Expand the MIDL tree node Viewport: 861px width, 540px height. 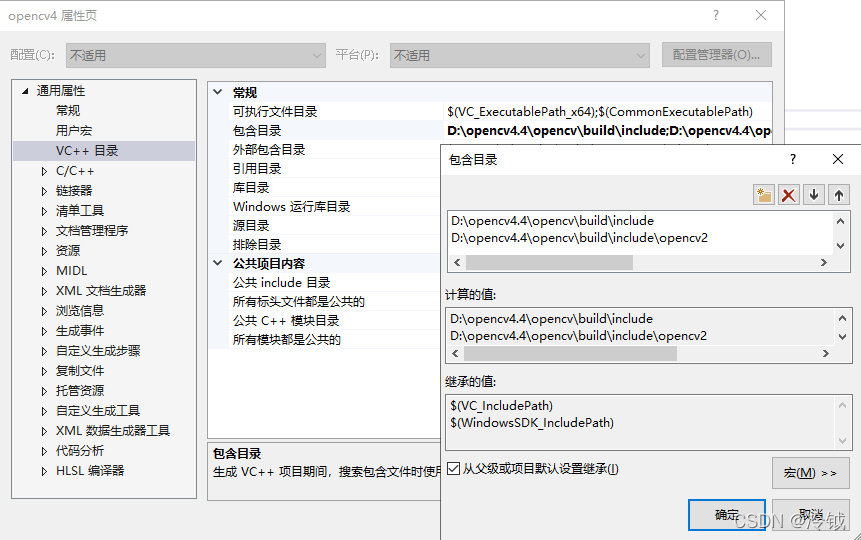44,271
